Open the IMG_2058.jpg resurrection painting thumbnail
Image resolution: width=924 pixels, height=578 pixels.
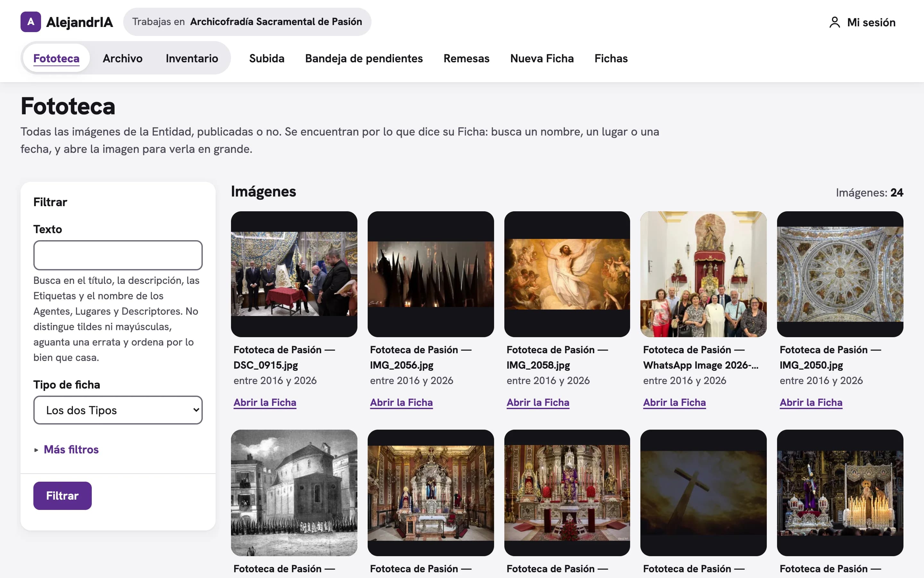coord(567,274)
